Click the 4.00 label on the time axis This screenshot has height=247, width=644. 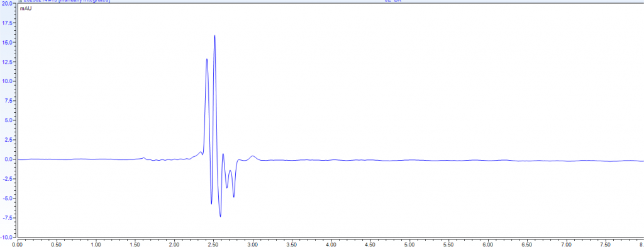(331, 244)
